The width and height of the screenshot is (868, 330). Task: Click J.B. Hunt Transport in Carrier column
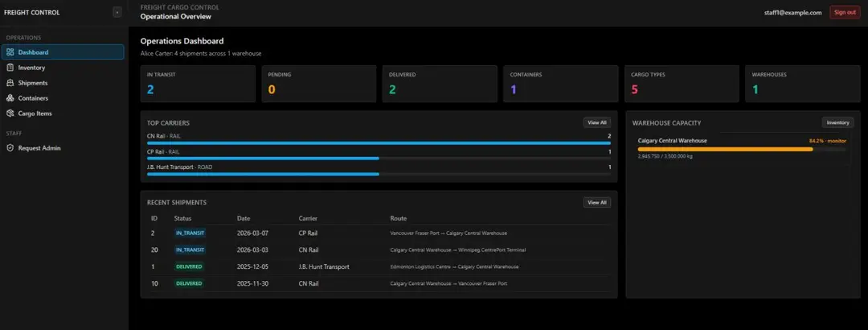click(x=324, y=266)
